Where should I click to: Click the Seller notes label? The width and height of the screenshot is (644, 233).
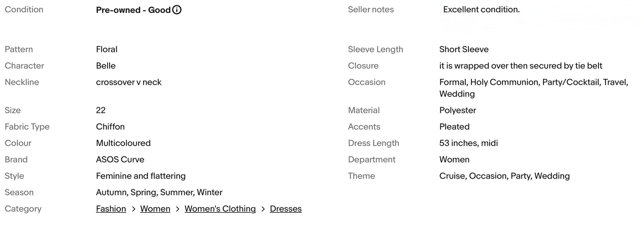371,10
